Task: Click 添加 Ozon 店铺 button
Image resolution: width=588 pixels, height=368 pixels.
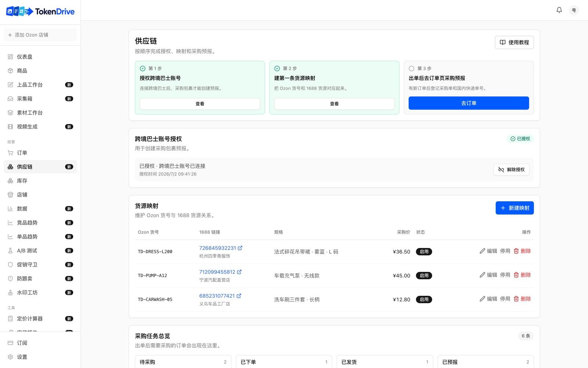Action: [40, 35]
